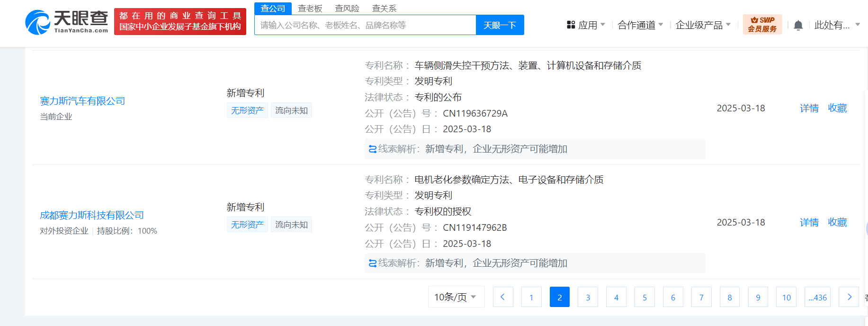
Task: Switch to the 查关系 tab
Action: click(x=384, y=9)
